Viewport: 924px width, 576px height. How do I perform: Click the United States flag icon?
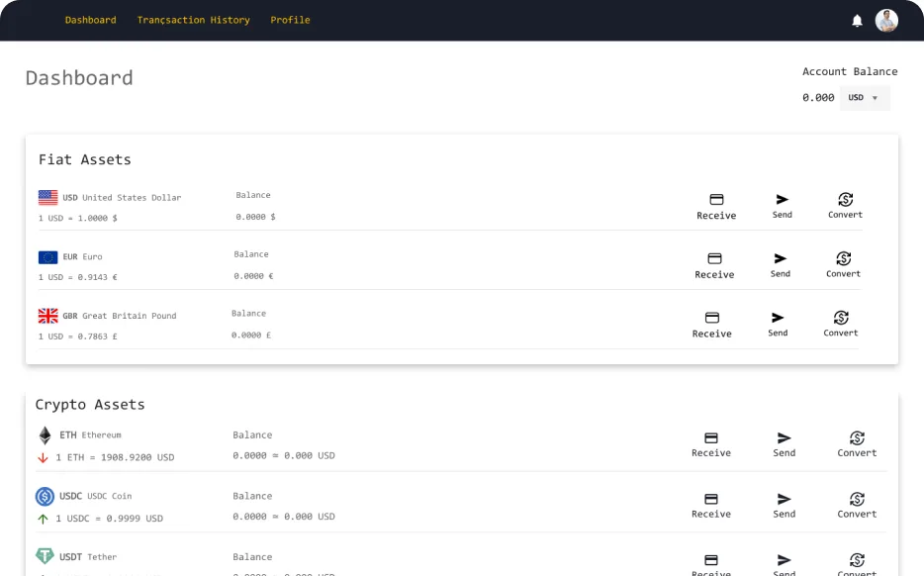point(47,197)
